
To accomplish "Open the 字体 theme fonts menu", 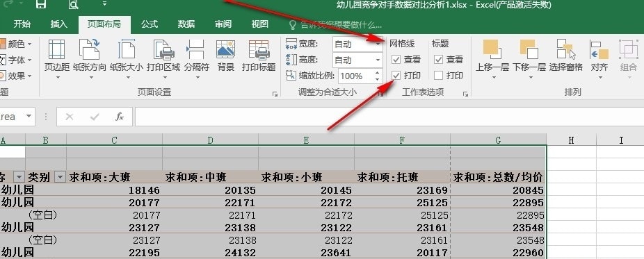I will [17, 60].
